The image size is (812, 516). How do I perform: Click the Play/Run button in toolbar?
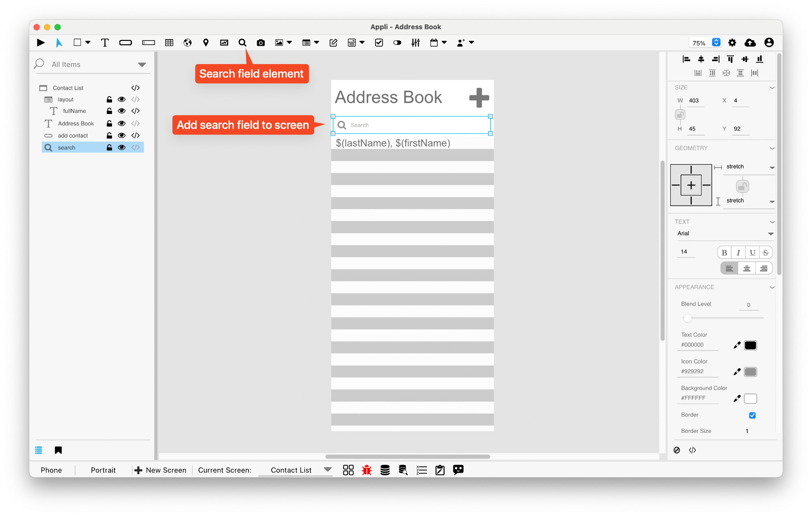(x=40, y=42)
